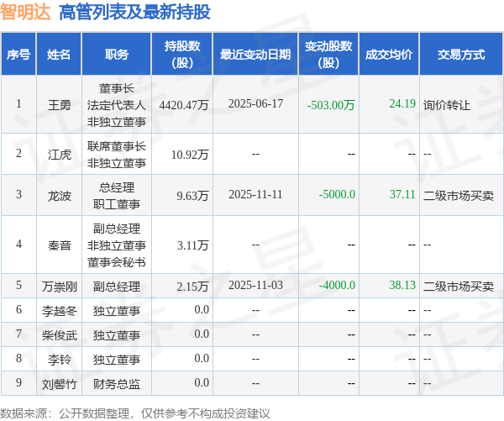Click 秦音's position 董事会秘书
The width and height of the screenshot is (504, 421).
pyautogui.click(x=117, y=262)
